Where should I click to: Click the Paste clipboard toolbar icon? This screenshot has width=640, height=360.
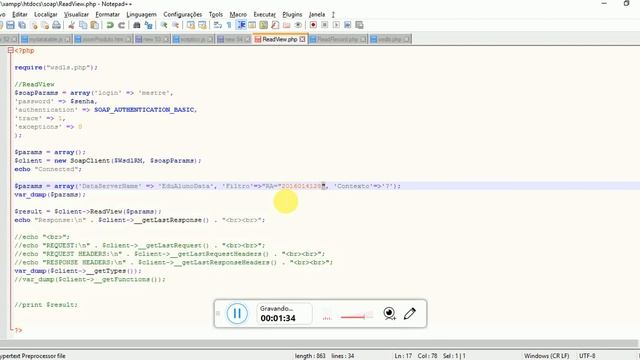point(94,25)
